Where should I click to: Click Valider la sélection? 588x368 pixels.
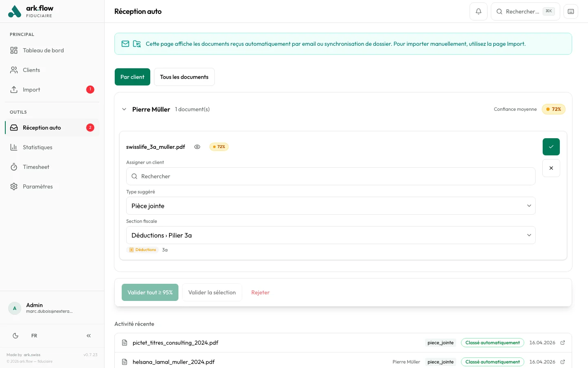click(x=212, y=292)
